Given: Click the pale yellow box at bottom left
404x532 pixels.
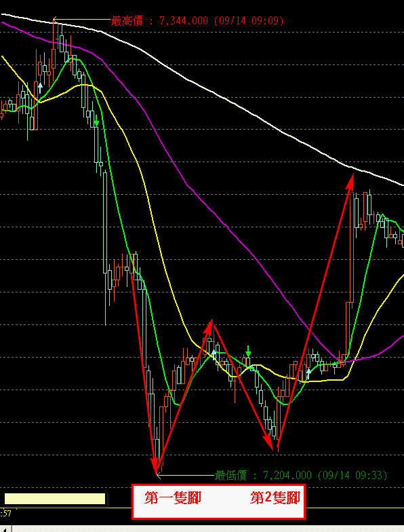Looking at the screenshot, I should [x=55, y=499].
